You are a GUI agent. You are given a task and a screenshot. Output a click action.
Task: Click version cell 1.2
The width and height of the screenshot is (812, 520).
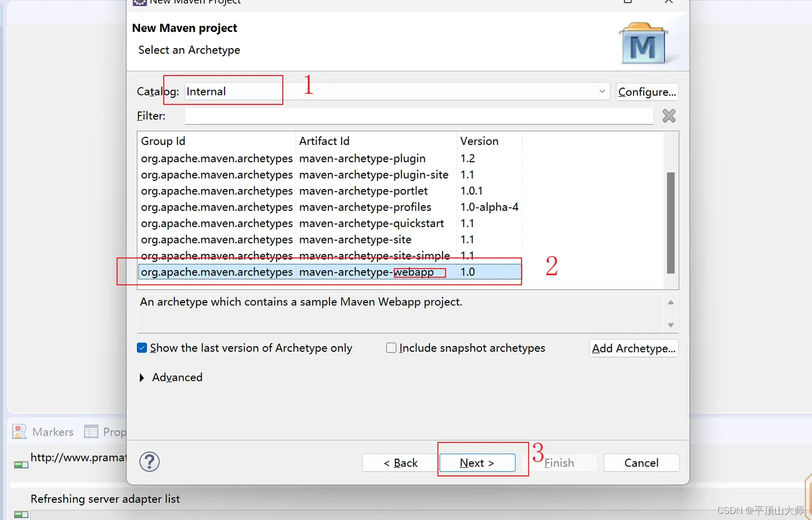pos(467,158)
